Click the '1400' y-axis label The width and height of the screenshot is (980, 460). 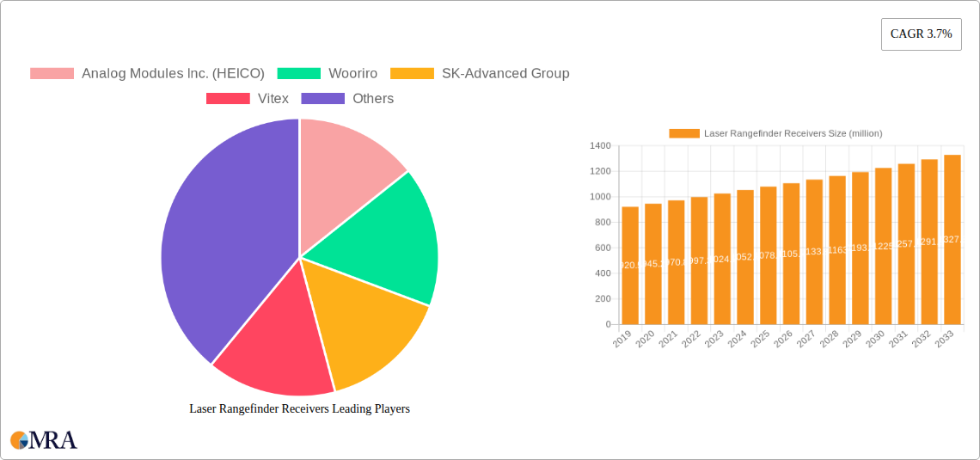(600, 145)
